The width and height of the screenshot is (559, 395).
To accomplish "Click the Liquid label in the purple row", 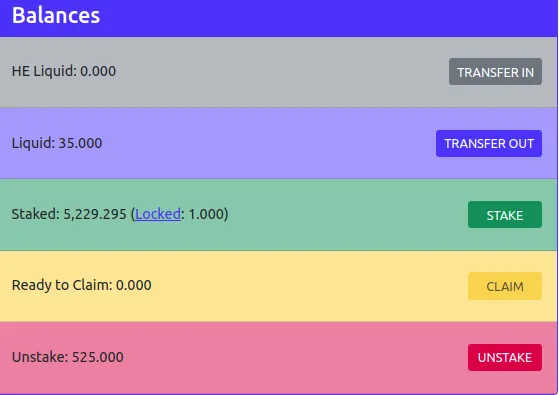I will 34,143.
